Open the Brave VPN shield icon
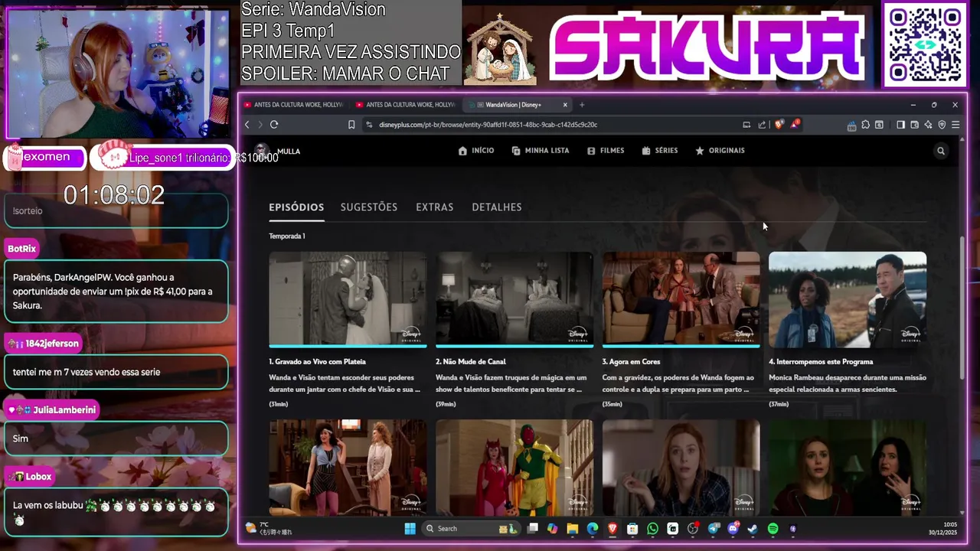980x551 pixels. tap(942, 125)
